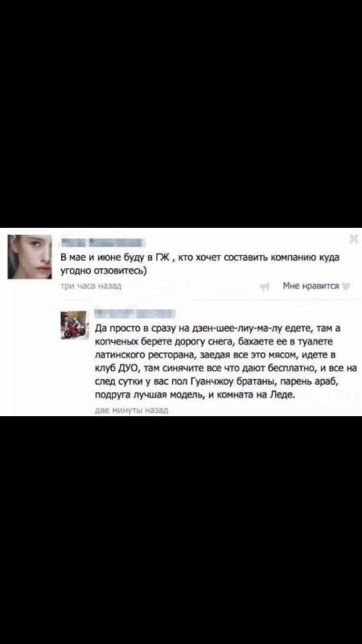Image resolution: width=362 pixels, height=644 pixels.
Task: Open the две минуты назад comment timestamp
Action: [x=131, y=410]
